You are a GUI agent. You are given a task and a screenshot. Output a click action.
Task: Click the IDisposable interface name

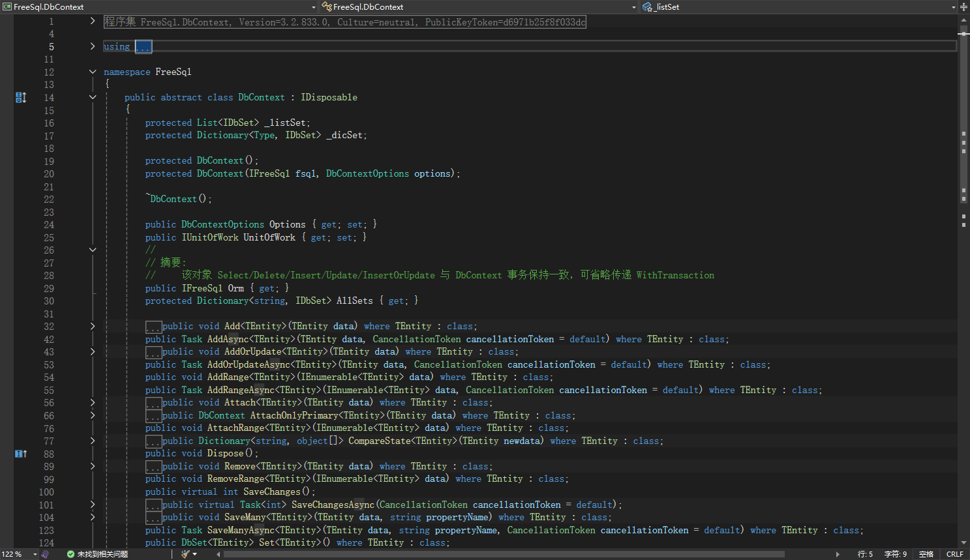click(x=329, y=97)
